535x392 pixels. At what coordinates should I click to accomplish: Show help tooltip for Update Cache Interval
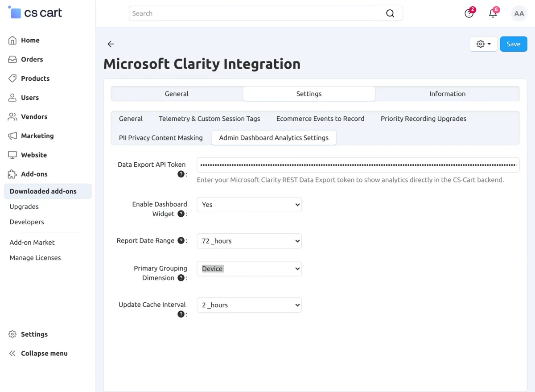click(181, 314)
